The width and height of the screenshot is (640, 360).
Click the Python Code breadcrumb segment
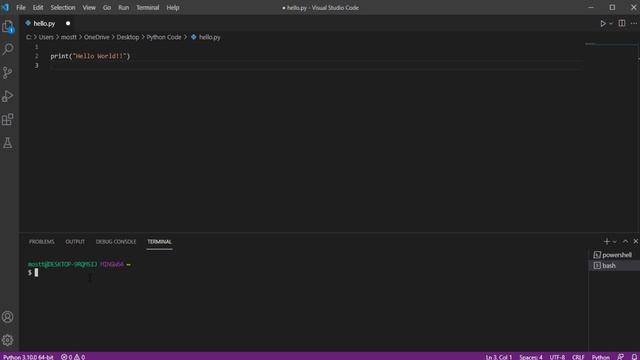pos(164,37)
